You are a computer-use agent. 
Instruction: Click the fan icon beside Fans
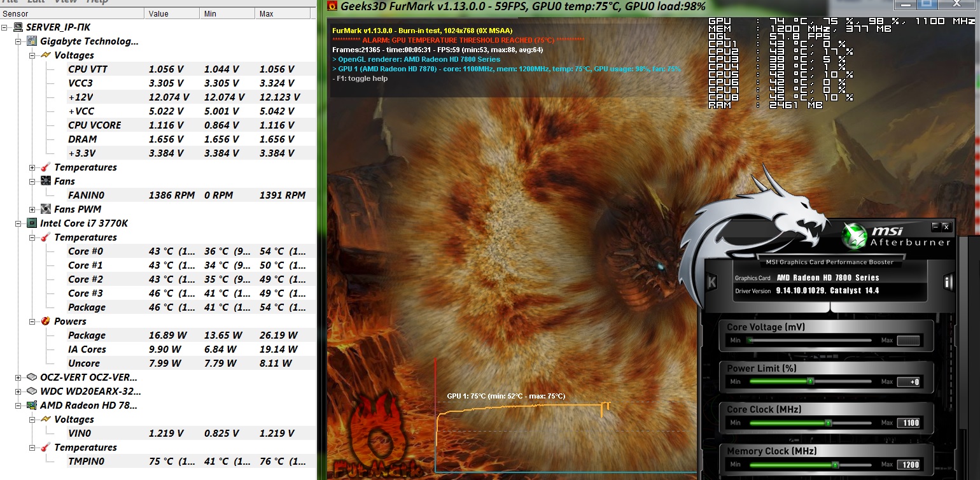pos(46,181)
